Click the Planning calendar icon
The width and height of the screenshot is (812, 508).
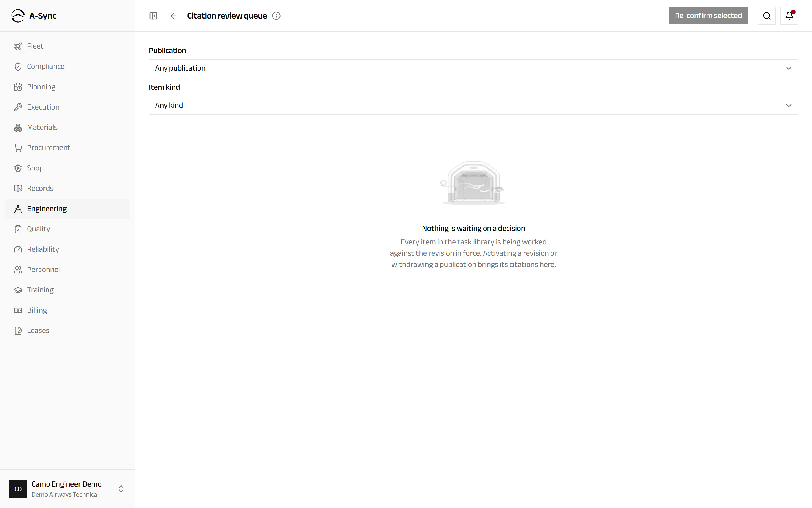click(x=18, y=87)
